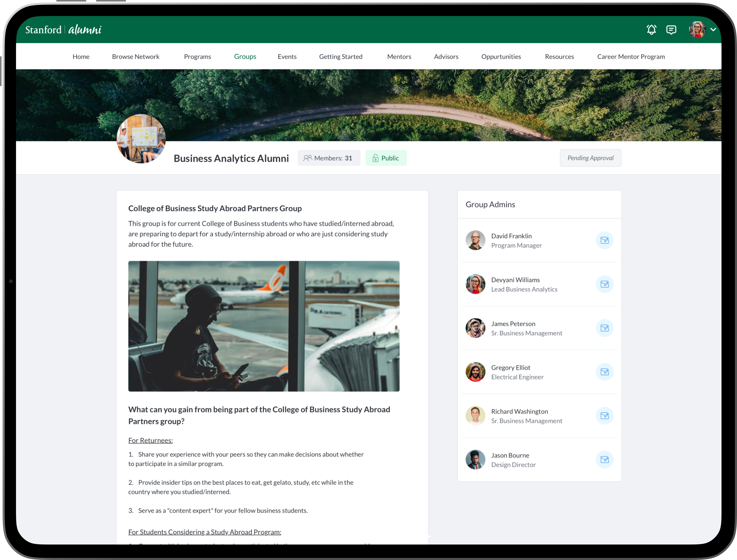Click the Pending Approval button

tap(590, 158)
